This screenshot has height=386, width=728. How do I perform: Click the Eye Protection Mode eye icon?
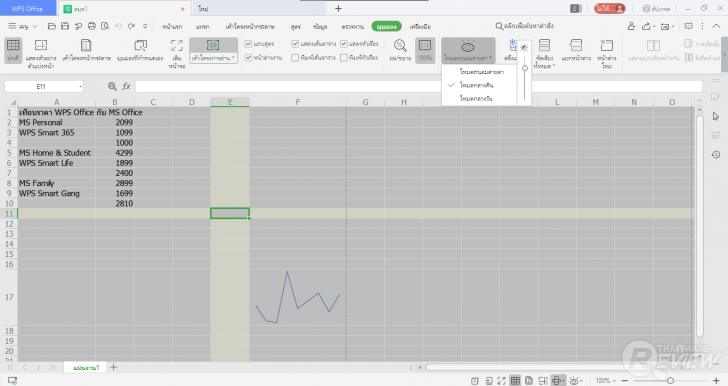pos(468,46)
